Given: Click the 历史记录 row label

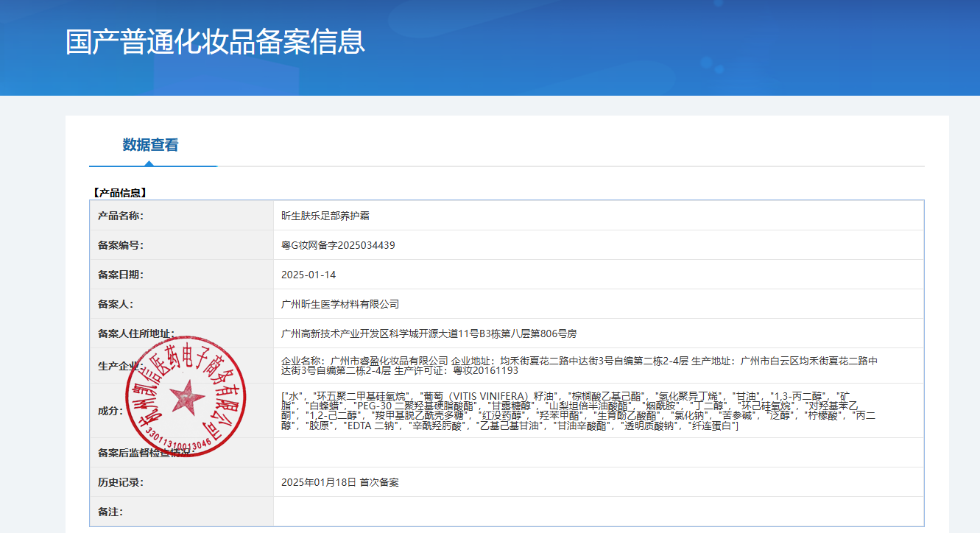Looking at the screenshot, I should point(121,482).
